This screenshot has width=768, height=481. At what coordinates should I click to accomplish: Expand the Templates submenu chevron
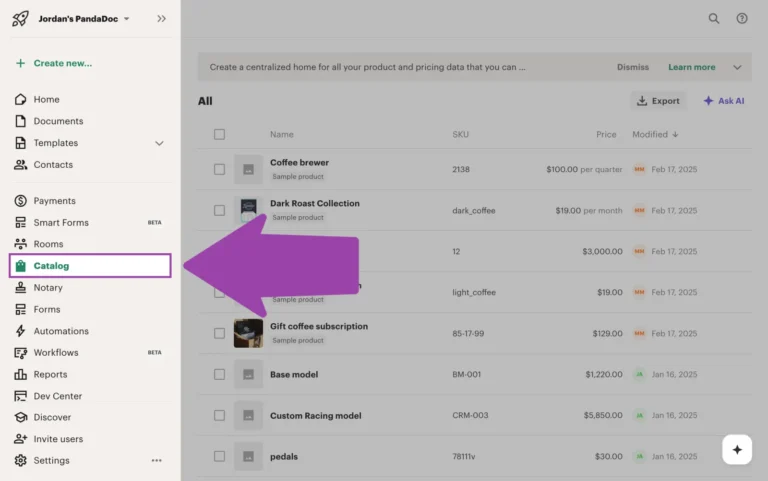[x=159, y=144]
